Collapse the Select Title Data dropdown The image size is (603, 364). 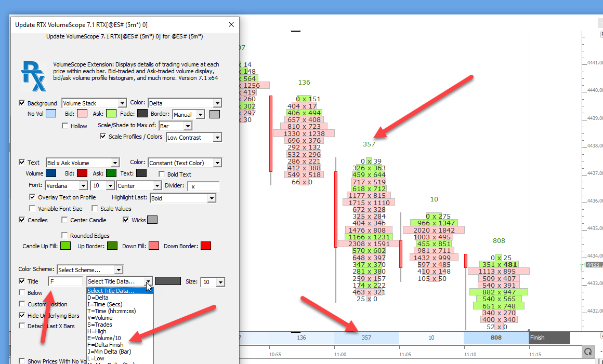coord(149,282)
